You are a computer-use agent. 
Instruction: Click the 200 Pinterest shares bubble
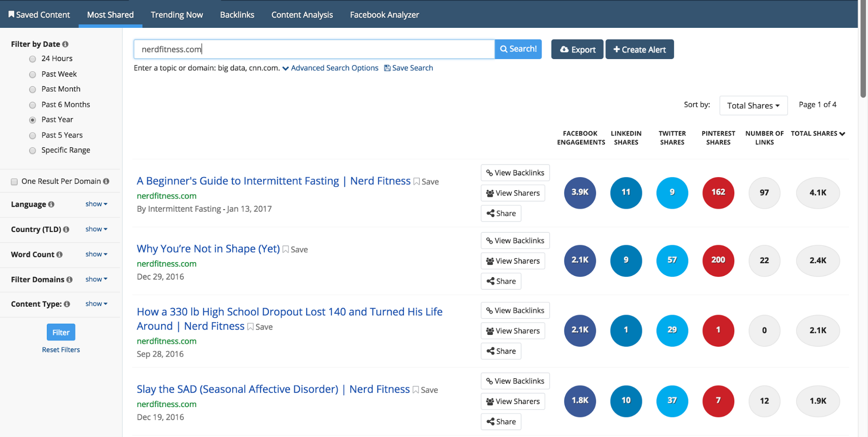point(718,261)
